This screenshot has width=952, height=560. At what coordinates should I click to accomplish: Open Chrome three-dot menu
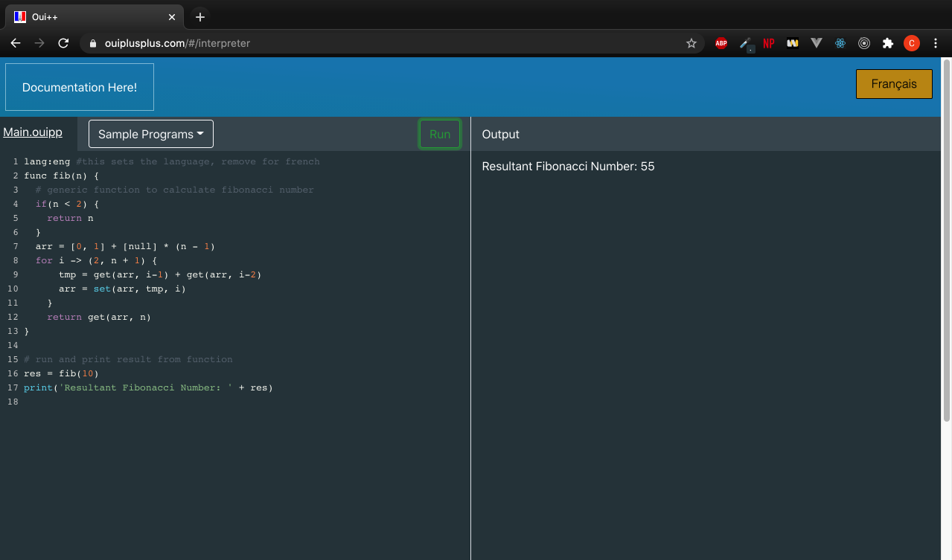pos(936,43)
